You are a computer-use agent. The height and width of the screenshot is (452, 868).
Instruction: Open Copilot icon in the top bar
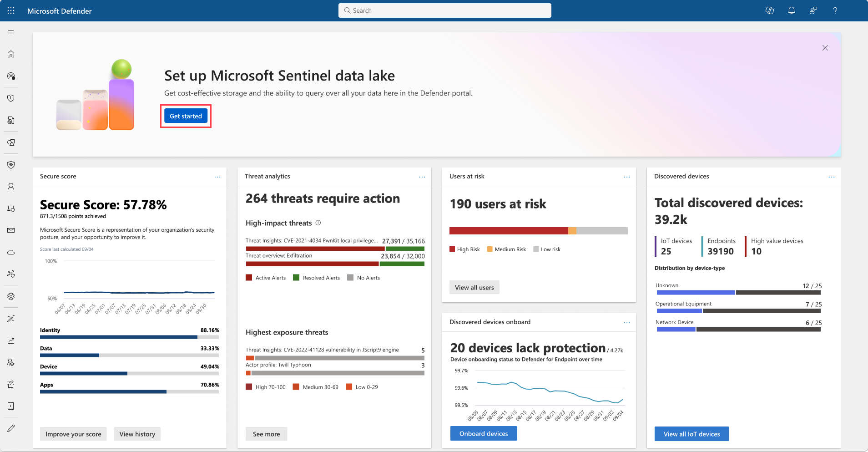[x=770, y=10]
